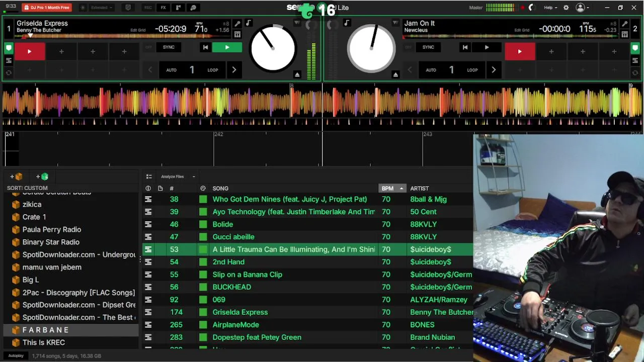Jump to track start on deck 1
This screenshot has height=362, width=644.
pyautogui.click(x=205, y=47)
